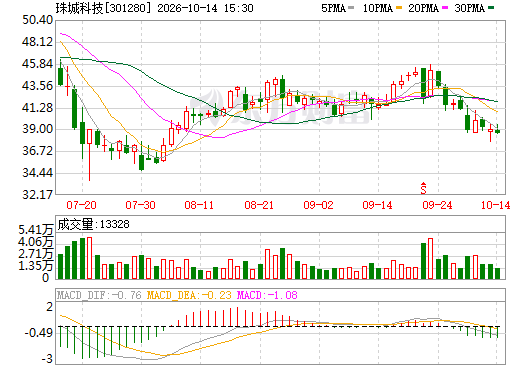Click the 1.35万 volume axis label
Viewport: 520px width, 365px height.
point(36,266)
